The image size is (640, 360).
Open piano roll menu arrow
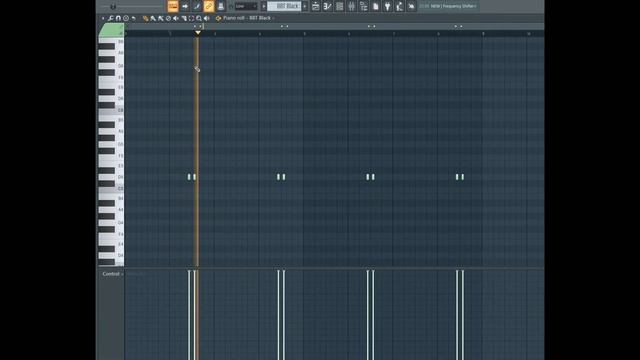[103, 18]
